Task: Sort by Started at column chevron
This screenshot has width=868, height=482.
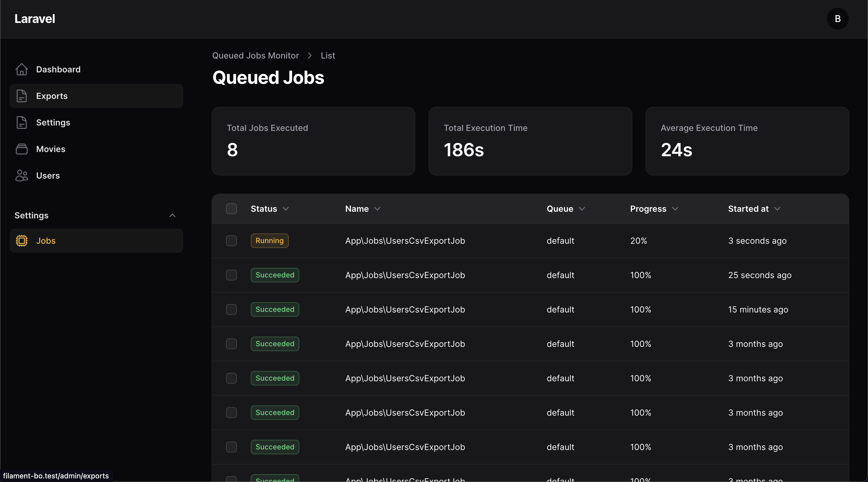Action: coord(777,209)
